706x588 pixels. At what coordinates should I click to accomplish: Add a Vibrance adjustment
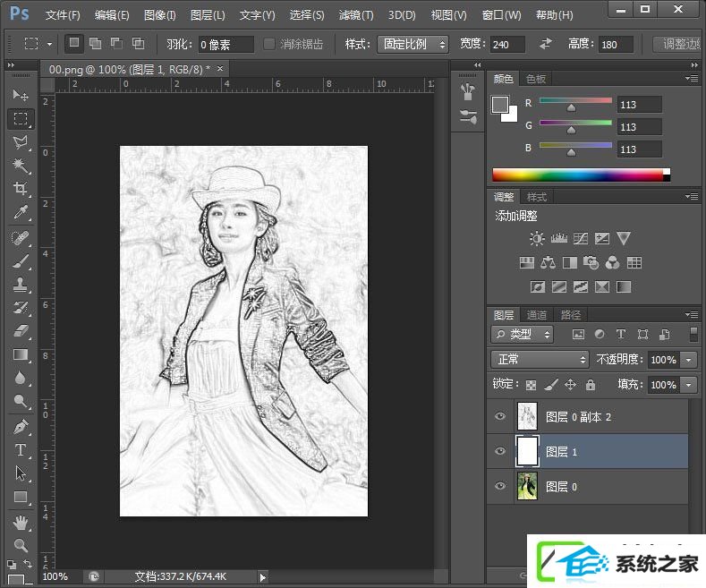(x=624, y=238)
